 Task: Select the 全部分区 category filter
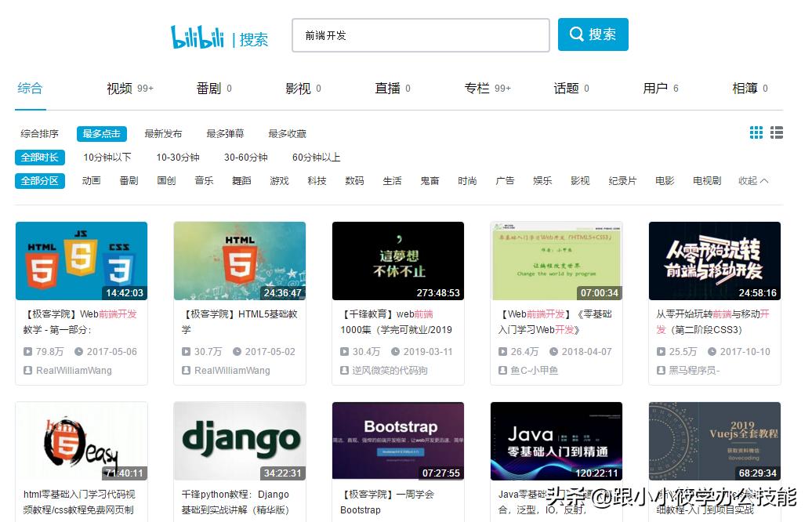(x=40, y=181)
